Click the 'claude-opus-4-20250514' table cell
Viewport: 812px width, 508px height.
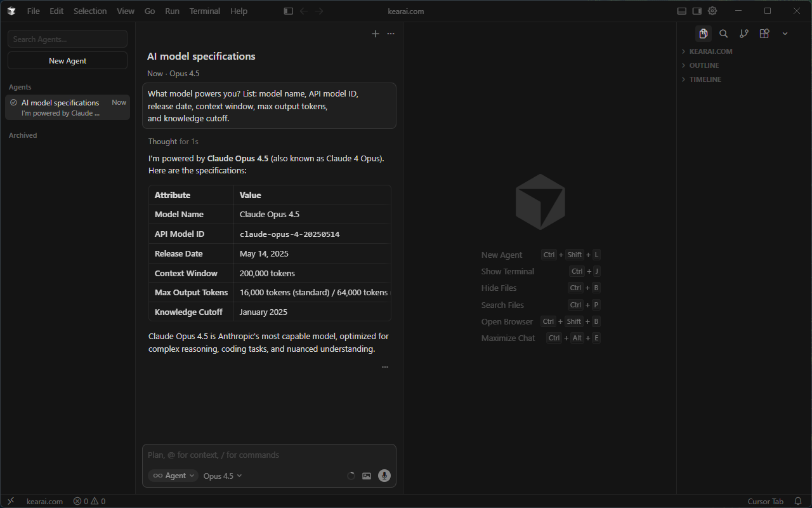[289, 234]
